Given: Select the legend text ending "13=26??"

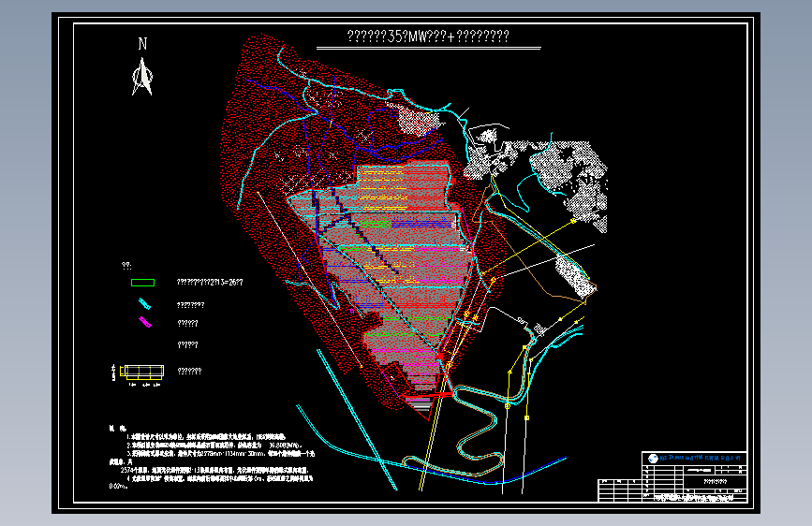Looking at the screenshot, I should point(210,282).
